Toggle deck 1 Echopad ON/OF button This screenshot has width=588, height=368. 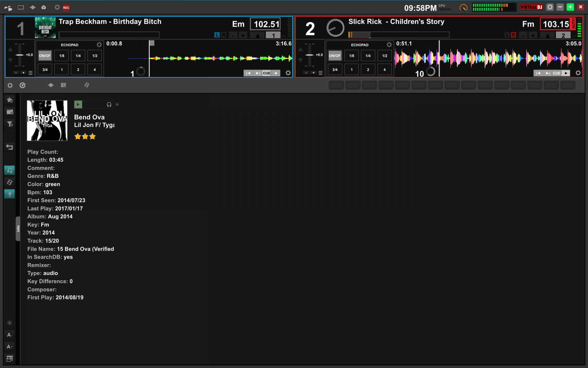(45, 56)
